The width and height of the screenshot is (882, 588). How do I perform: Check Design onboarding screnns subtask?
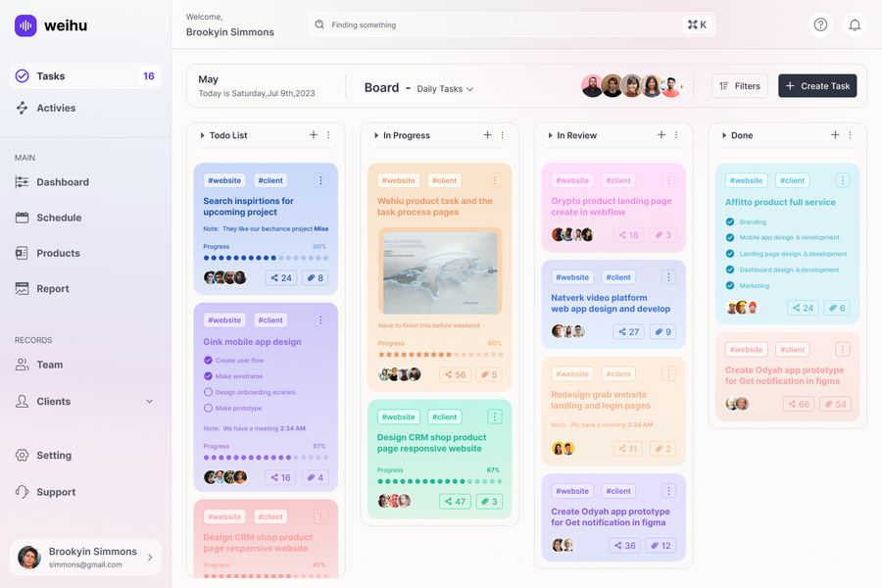(x=208, y=392)
